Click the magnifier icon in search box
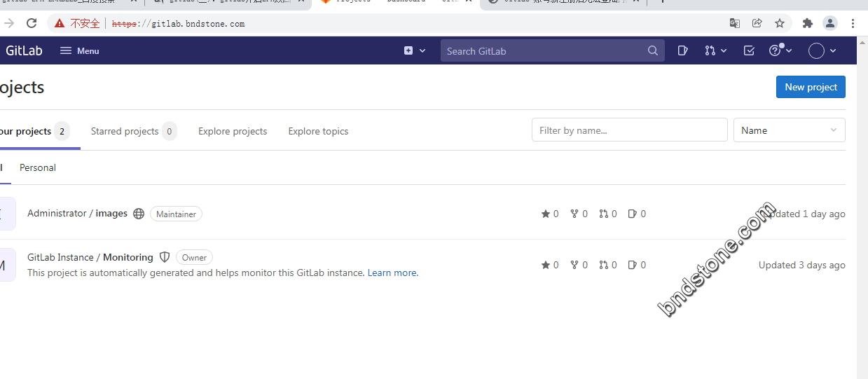Image resolution: width=868 pixels, height=379 pixels. tap(653, 50)
